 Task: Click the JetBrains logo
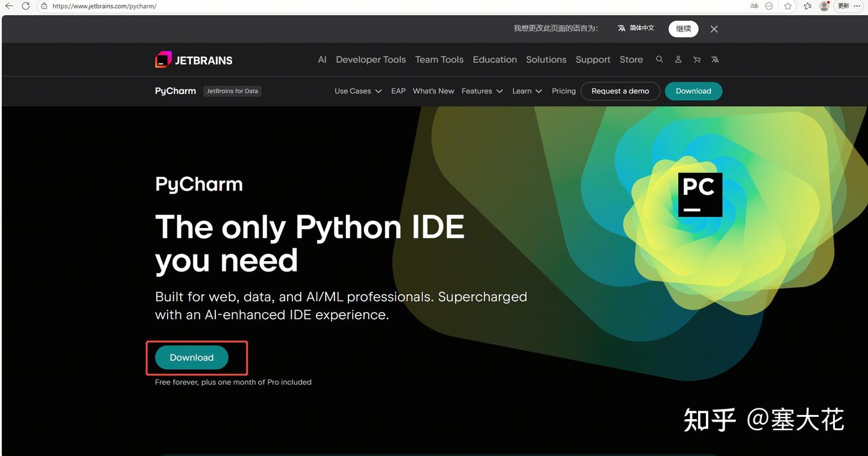pos(193,60)
